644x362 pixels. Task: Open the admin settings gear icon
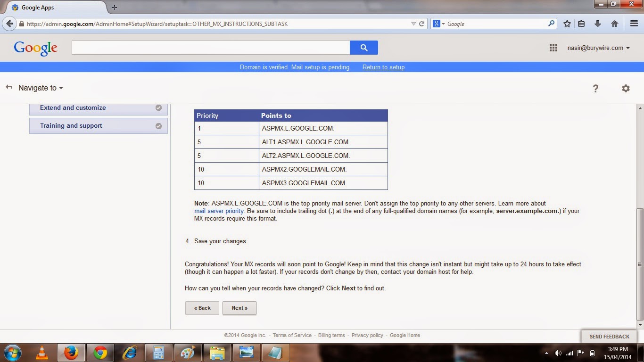626,88
